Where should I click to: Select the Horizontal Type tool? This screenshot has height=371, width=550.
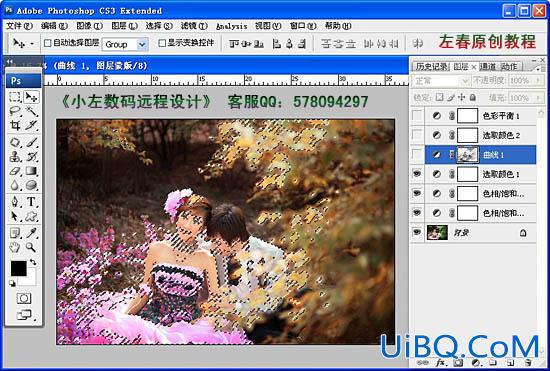click(x=32, y=202)
